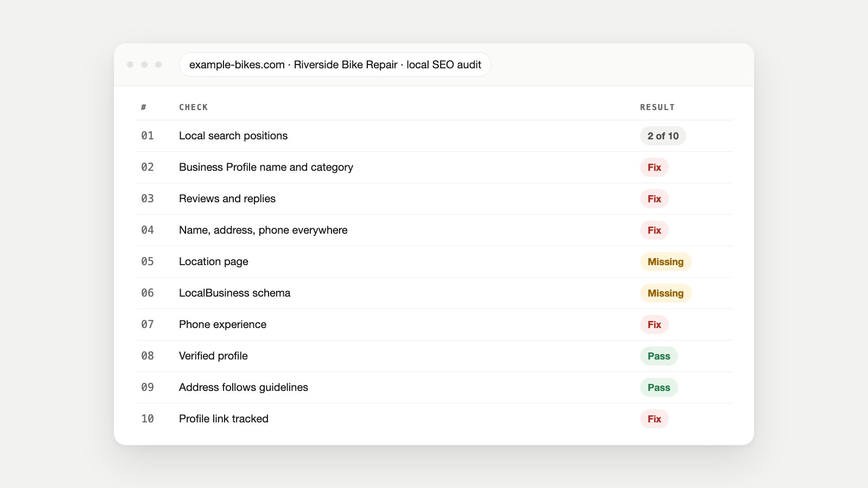
Task: Select the 'LocalBusiness schema' check
Action: (234, 293)
